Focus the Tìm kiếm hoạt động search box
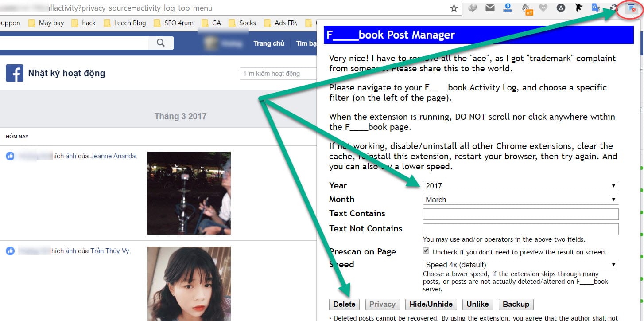Screen dimensions: 644x321 pyautogui.click(x=278, y=74)
